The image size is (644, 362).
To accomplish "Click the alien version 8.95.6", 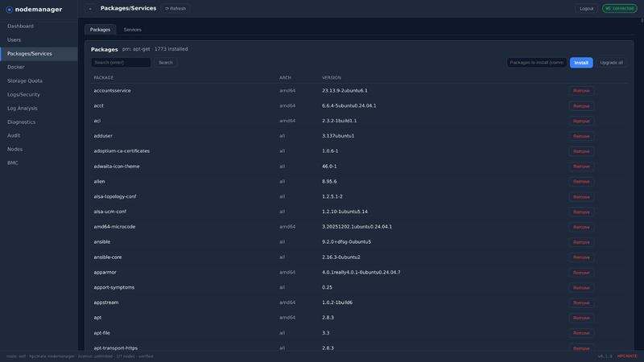I will coord(329,182).
